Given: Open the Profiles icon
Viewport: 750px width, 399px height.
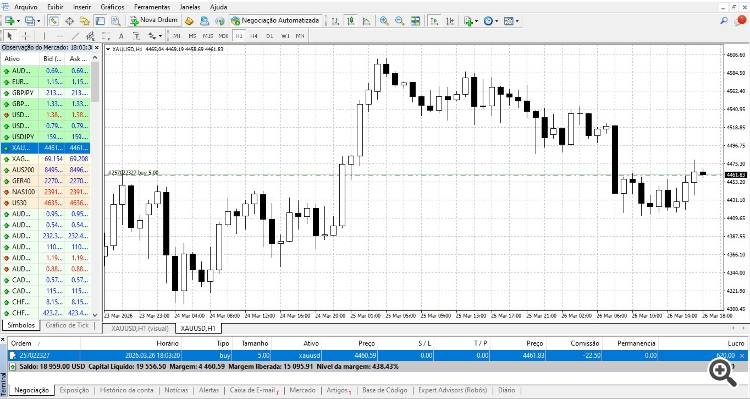Looking at the screenshot, I should pyautogui.click(x=30, y=21).
